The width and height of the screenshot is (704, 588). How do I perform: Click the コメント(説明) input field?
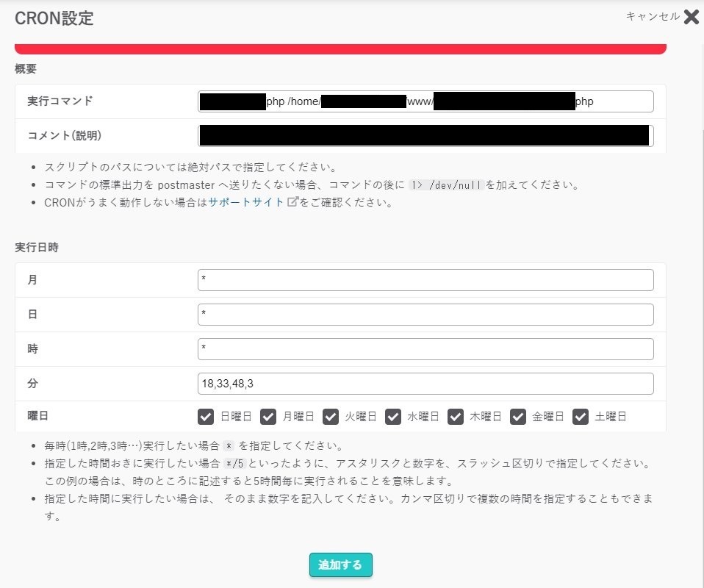coord(425,136)
